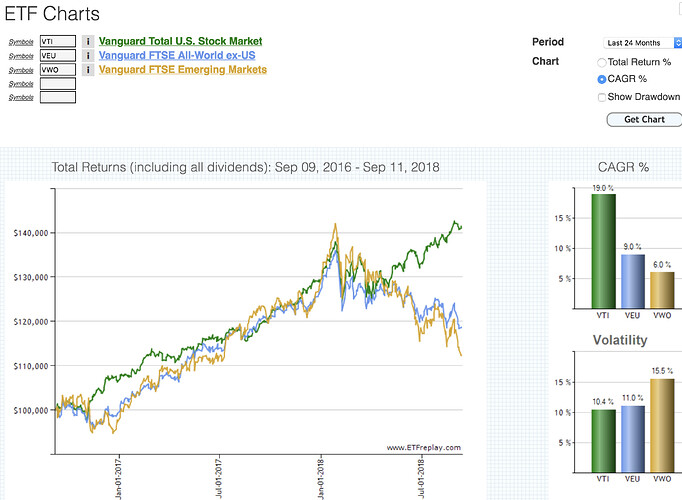
Task: Focus the fourth empty symbol input field
Action: tap(58, 83)
